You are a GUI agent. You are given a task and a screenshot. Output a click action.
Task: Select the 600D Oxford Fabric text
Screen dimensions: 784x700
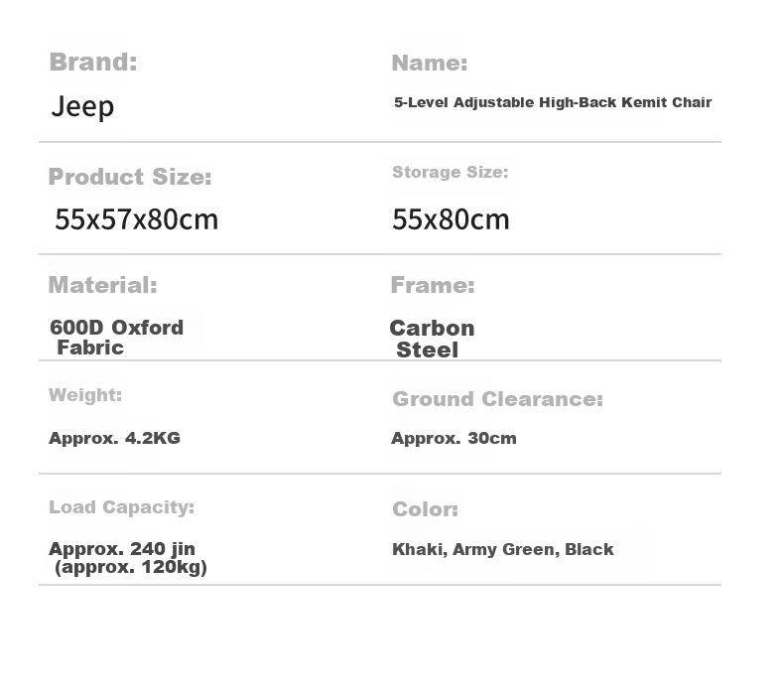point(116,338)
